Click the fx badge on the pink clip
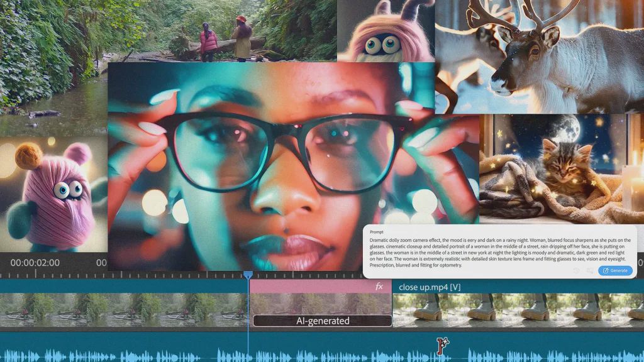 point(379,287)
